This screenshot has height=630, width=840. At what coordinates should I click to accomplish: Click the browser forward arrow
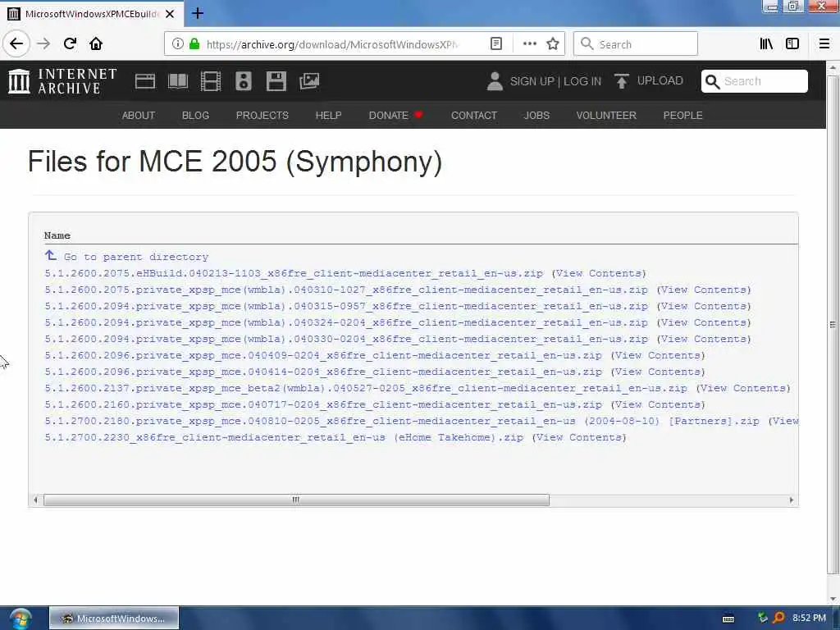click(43, 43)
